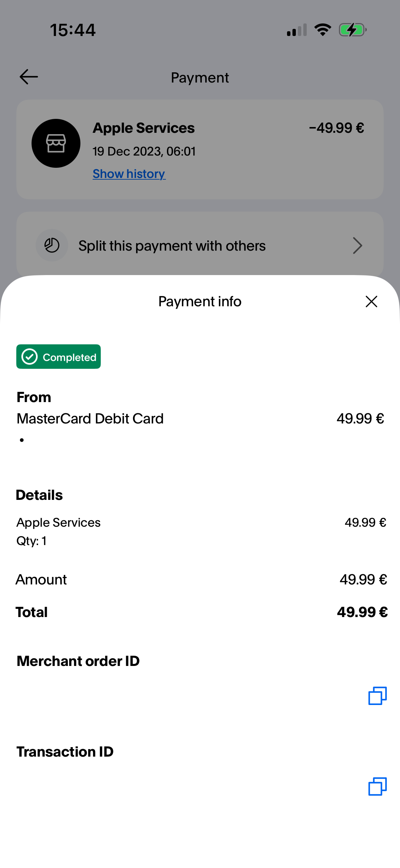Tap the 15:44 clock in status bar
This screenshot has width=400, height=868.
73,30
